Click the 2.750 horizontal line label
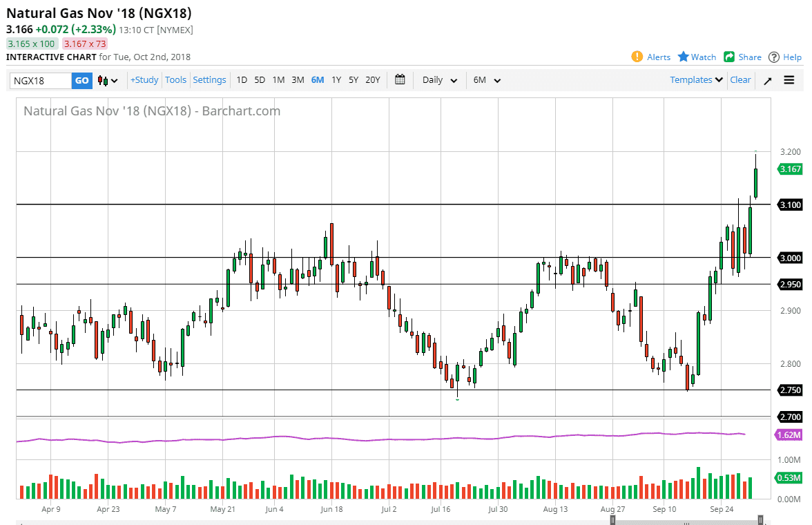The width and height of the screenshot is (812, 525). pos(790,390)
